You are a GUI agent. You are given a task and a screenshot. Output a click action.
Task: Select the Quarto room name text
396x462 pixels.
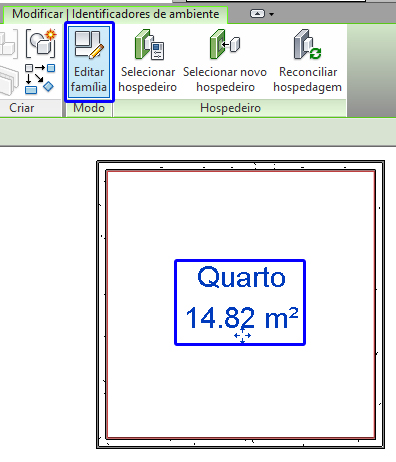click(x=241, y=277)
